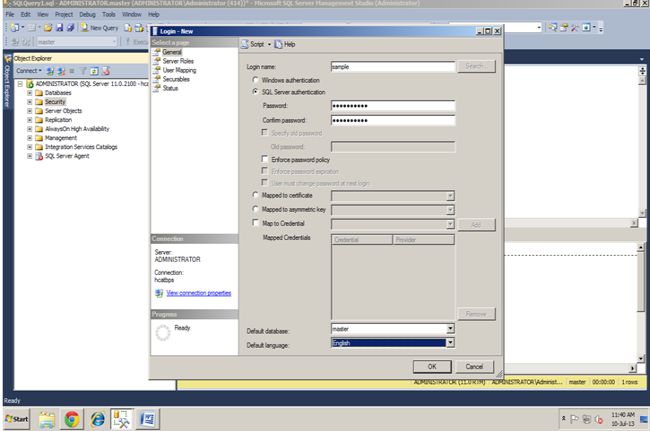The height and width of the screenshot is (431, 650).
Task: Click the Filter funnel icon in Object Explorer
Action: [83, 71]
